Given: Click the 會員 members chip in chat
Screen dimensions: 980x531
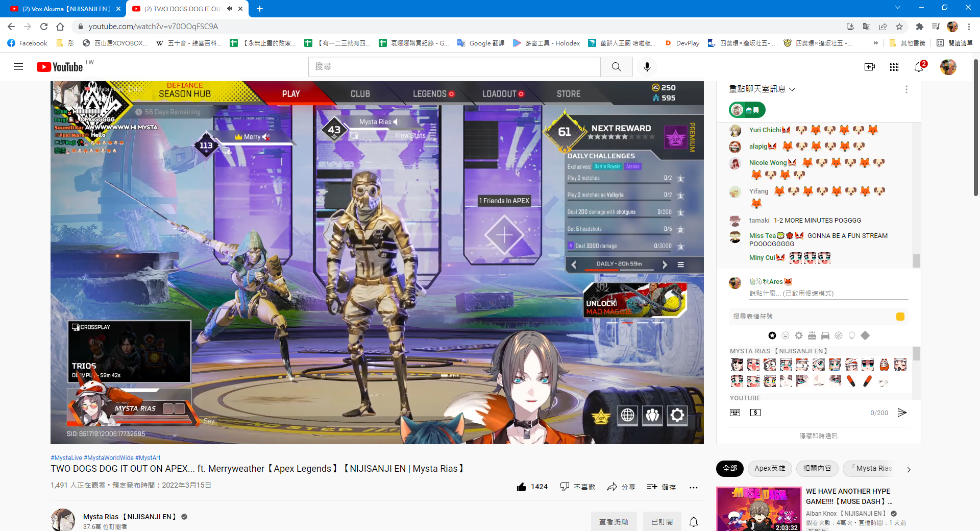Looking at the screenshot, I should (747, 110).
